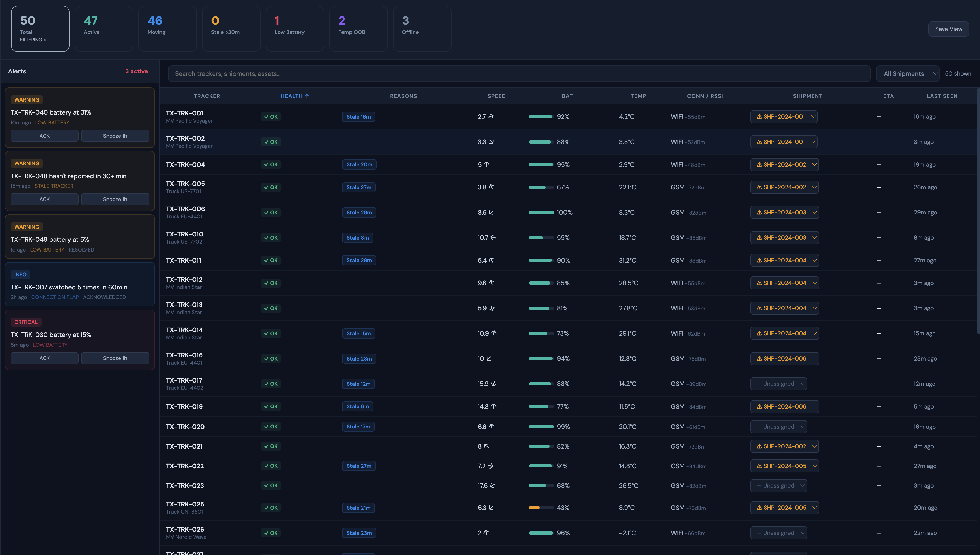Remove the filter via the FILTERING × icon

[x=45, y=39]
